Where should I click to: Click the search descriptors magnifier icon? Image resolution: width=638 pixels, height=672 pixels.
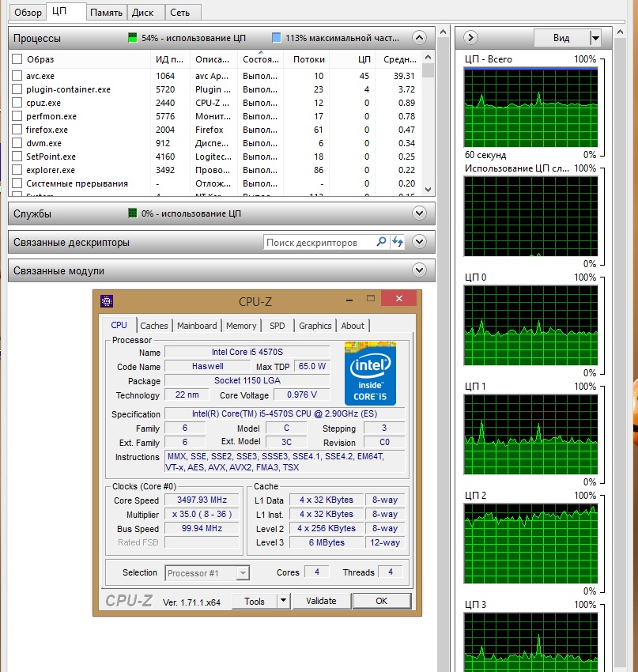(381, 242)
